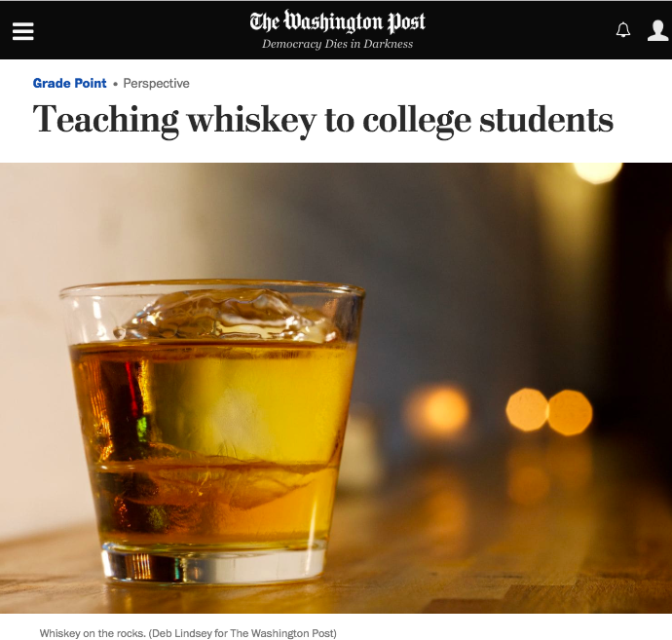Go to The Washington Post homepage logo

(x=337, y=21)
